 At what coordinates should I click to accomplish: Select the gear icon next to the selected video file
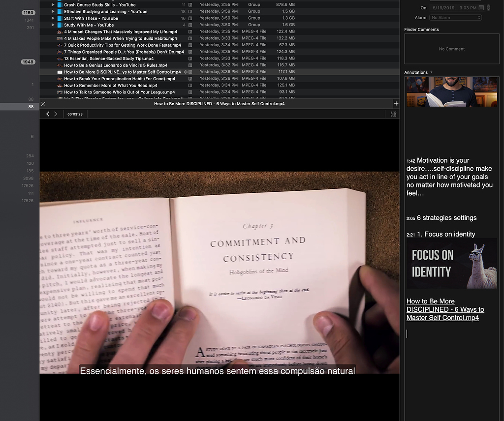[x=186, y=71]
